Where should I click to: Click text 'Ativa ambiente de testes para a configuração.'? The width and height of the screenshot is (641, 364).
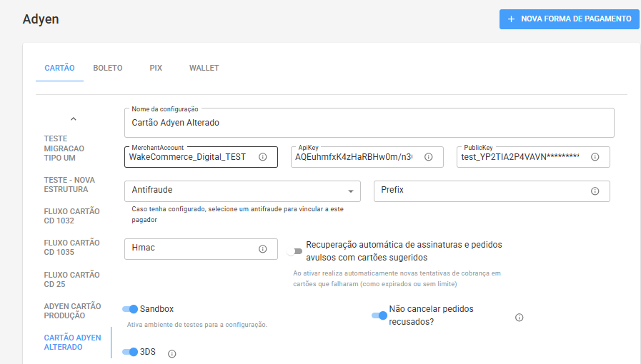[197, 325]
